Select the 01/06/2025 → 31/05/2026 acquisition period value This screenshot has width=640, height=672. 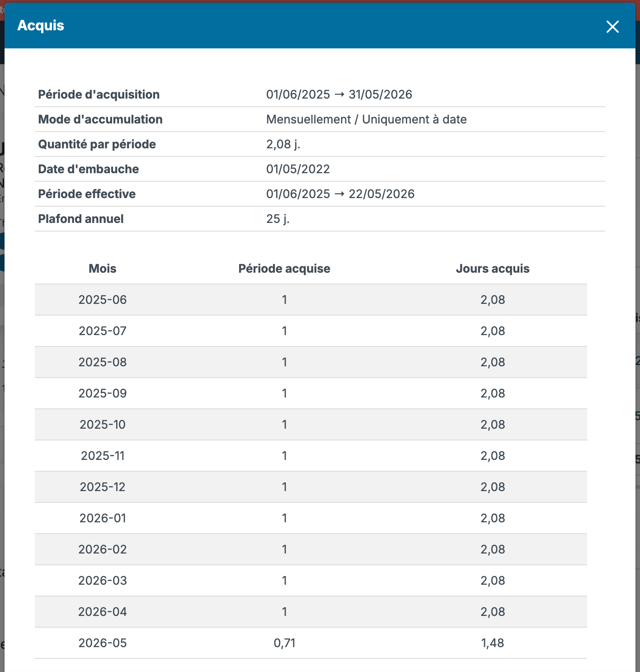pyautogui.click(x=339, y=95)
